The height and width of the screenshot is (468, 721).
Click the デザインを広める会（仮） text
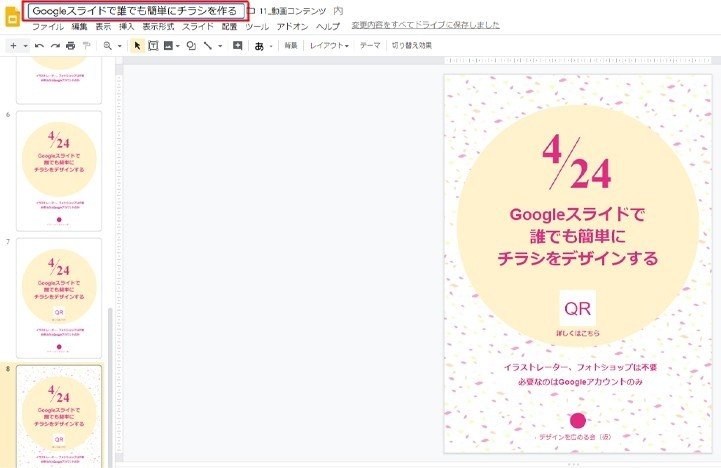[575, 437]
